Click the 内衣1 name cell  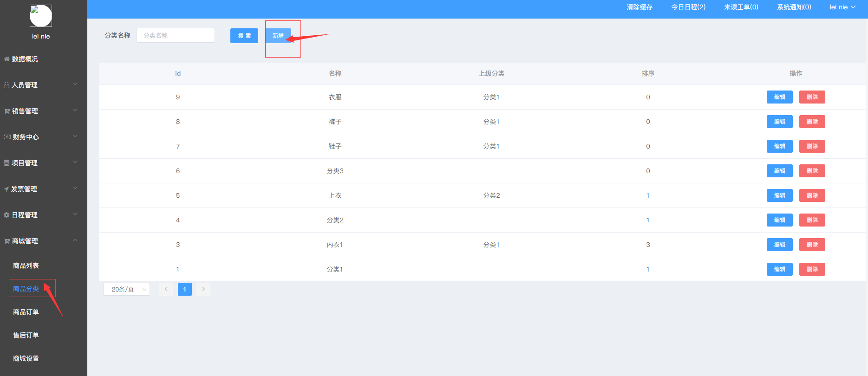[335, 245]
